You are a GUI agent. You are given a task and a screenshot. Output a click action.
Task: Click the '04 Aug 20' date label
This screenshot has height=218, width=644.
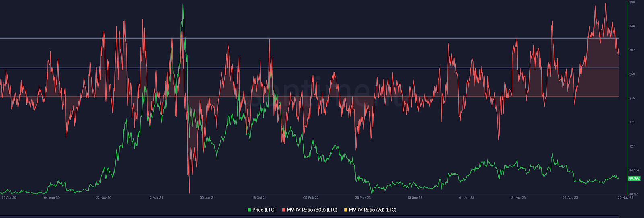(x=52, y=198)
